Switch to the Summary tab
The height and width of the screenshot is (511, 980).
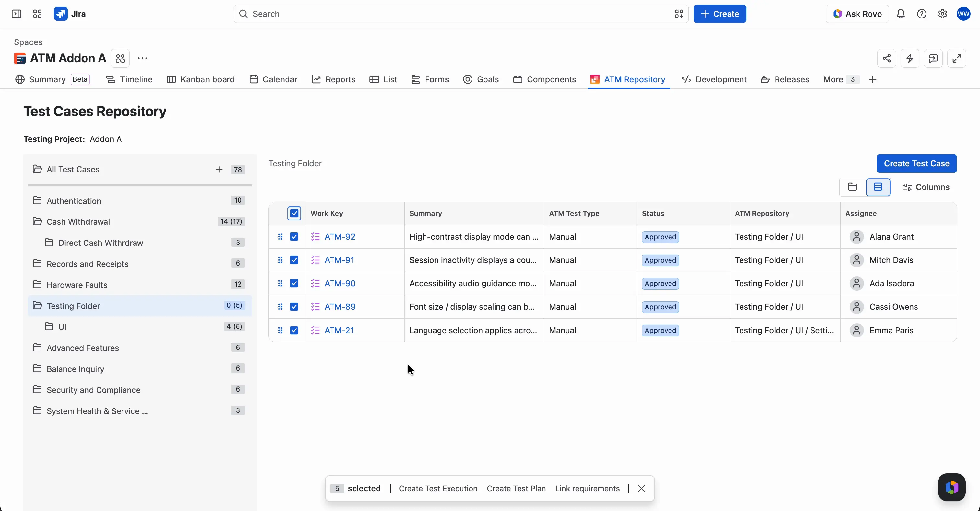[52, 79]
